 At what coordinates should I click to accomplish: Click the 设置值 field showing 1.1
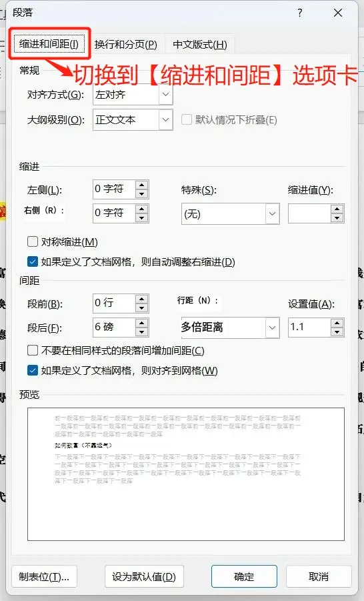309,327
